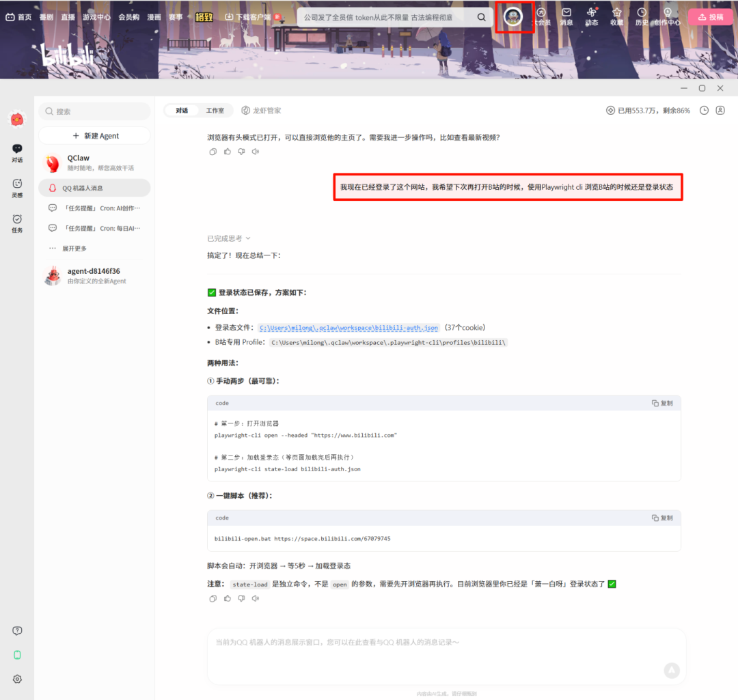Select agent-d8146f36 in the agent list
Viewport: 738px width, 700px height.
pyautogui.click(x=94, y=276)
